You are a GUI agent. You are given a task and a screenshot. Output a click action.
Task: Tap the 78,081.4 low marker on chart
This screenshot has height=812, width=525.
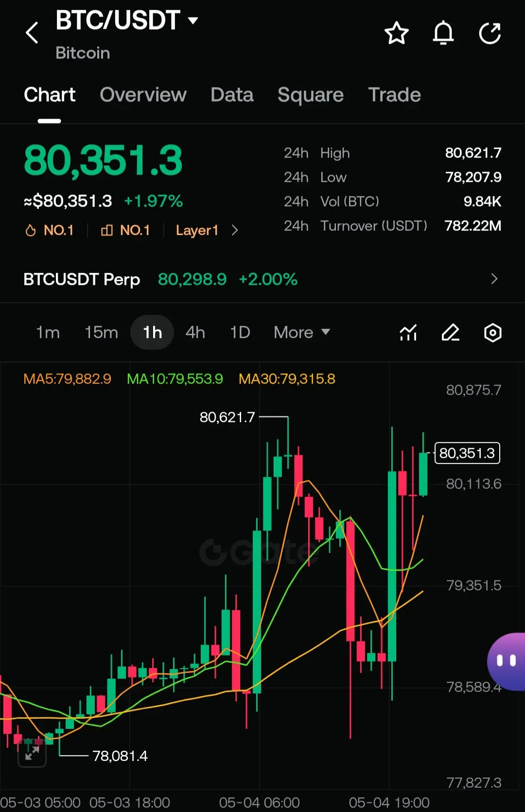pos(120,756)
